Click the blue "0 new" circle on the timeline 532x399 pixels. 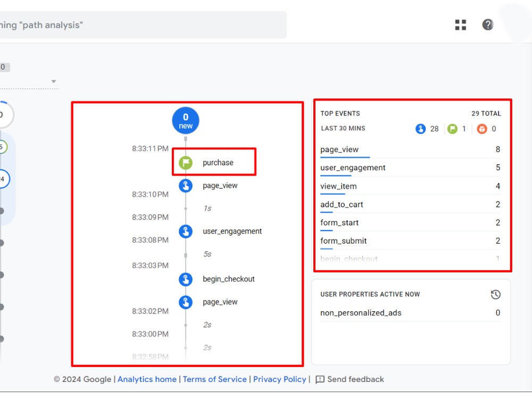point(186,121)
